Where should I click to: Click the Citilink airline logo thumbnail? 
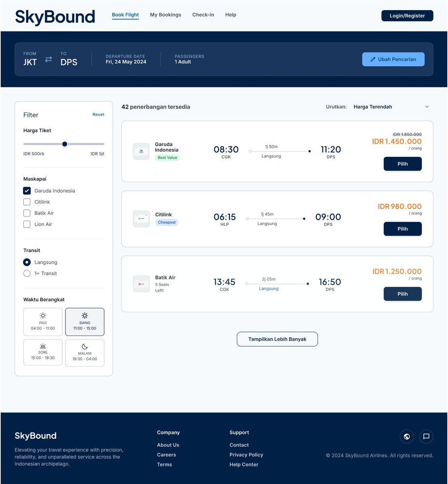(x=141, y=219)
